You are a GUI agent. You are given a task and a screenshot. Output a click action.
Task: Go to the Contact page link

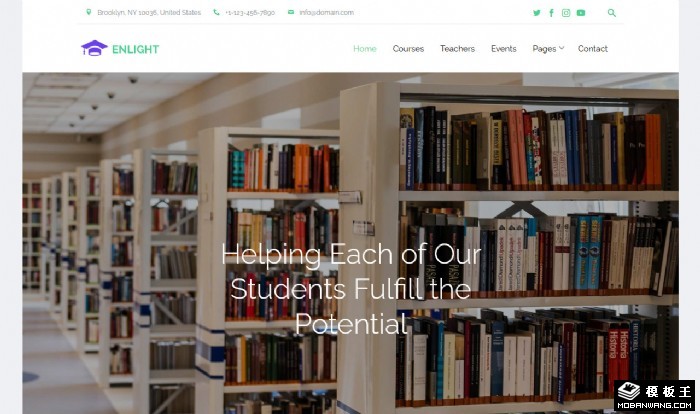(592, 49)
